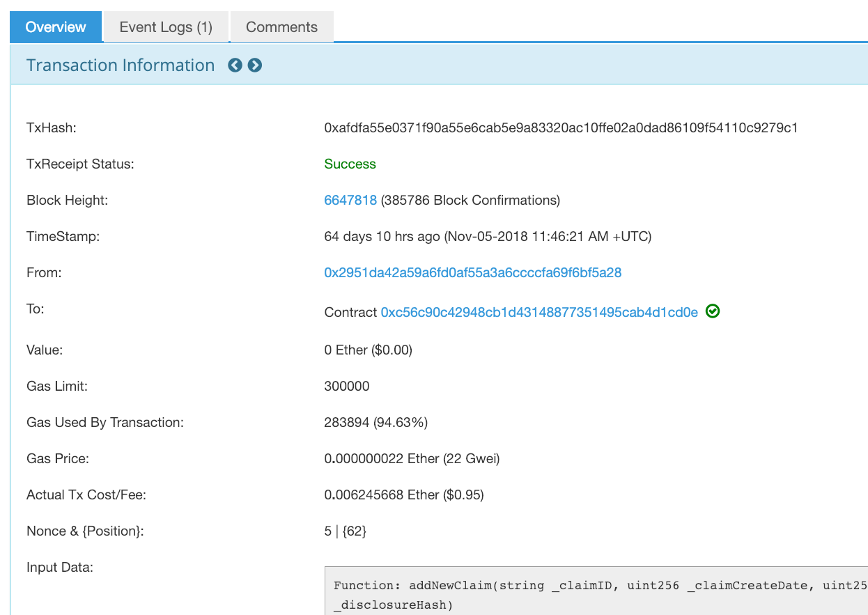The width and height of the screenshot is (868, 615).
Task: Click the 'Gas Price:' label
Action: [58, 458]
